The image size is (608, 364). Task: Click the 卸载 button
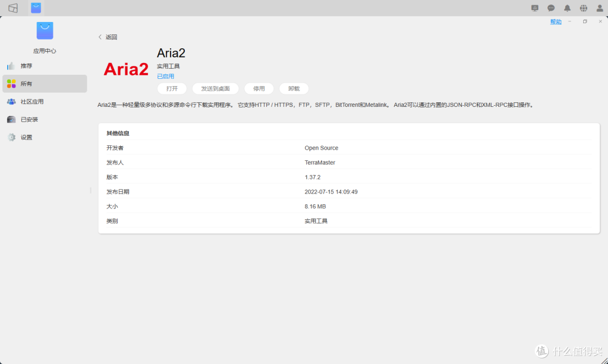(x=294, y=88)
